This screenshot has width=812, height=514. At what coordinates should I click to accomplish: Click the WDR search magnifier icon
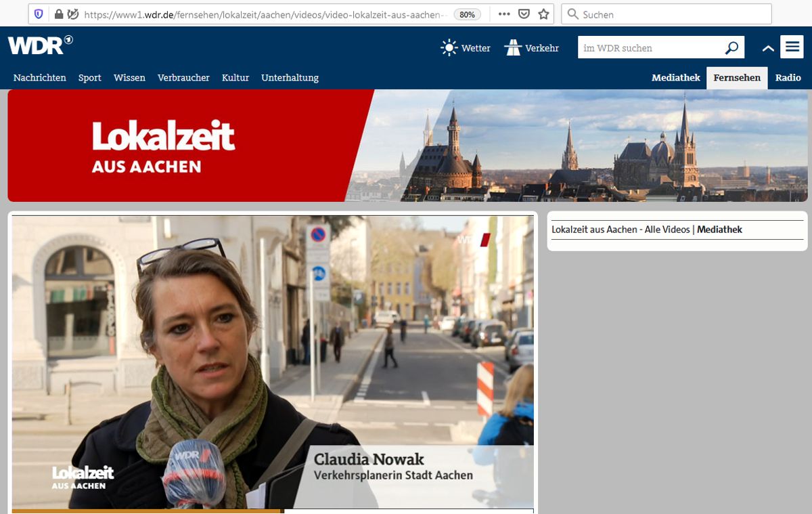click(731, 48)
